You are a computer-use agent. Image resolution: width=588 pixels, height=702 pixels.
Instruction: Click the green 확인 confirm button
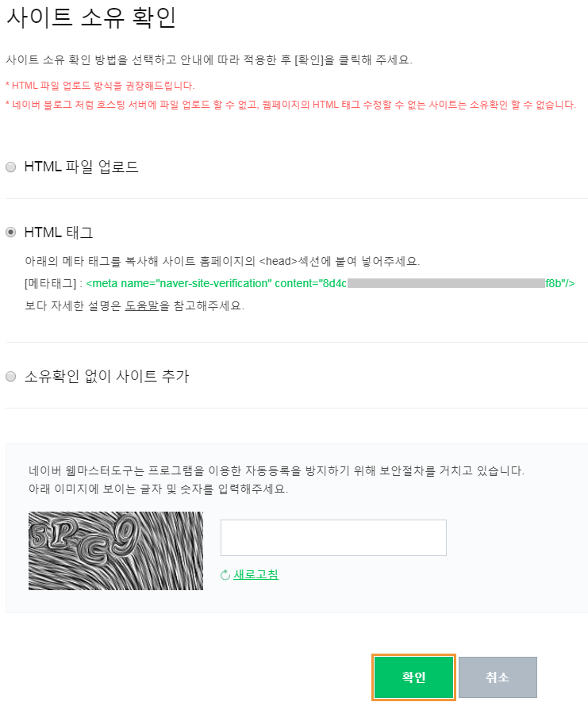[413, 677]
